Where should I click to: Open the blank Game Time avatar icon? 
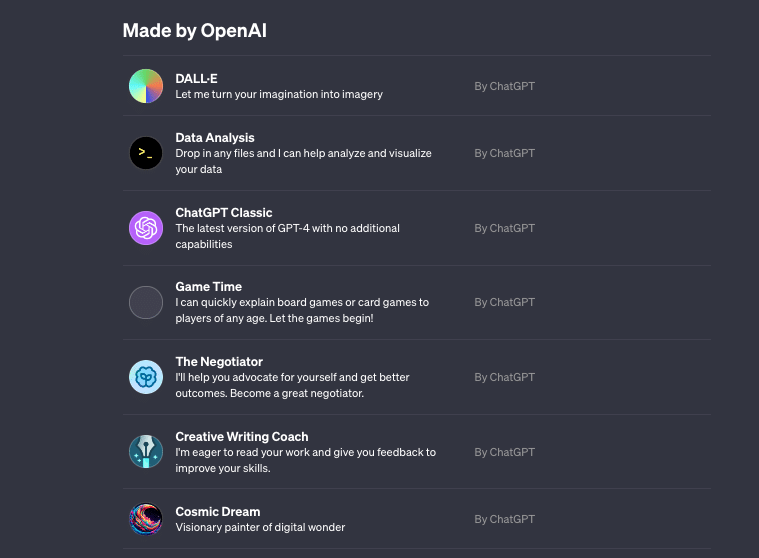click(x=146, y=302)
